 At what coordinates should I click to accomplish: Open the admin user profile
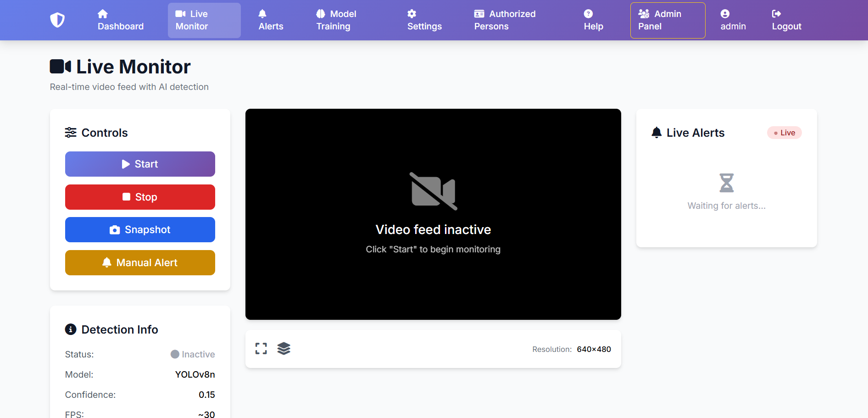pyautogui.click(x=733, y=20)
